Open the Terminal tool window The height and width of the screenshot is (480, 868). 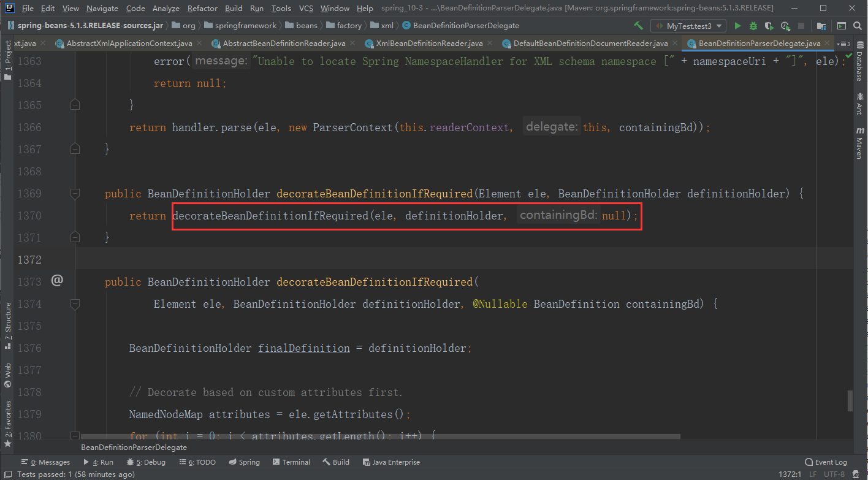coord(291,462)
